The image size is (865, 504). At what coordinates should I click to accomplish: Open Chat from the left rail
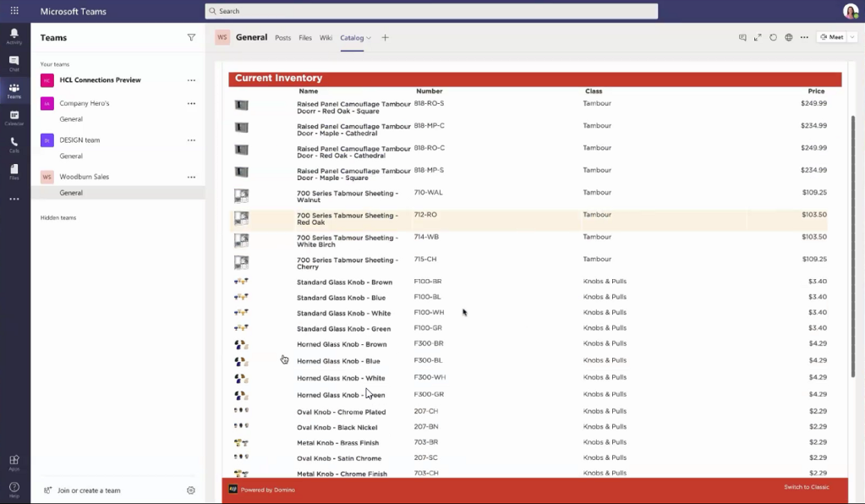pyautogui.click(x=14, y=63)
